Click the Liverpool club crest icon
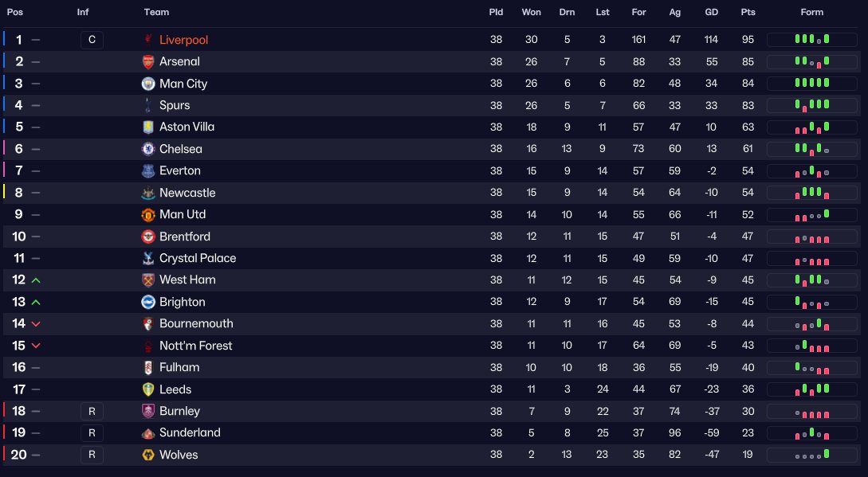868x477 pixels. (x=147, y=39)
